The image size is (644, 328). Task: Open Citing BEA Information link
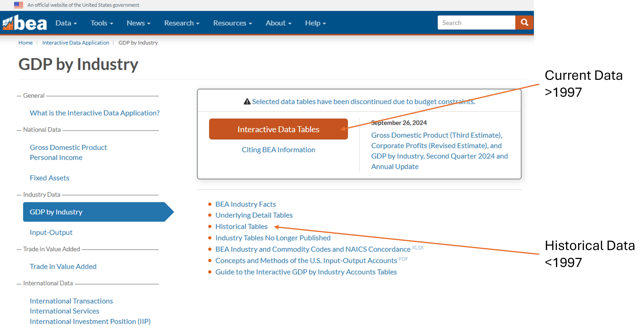(x=278, y=150)
